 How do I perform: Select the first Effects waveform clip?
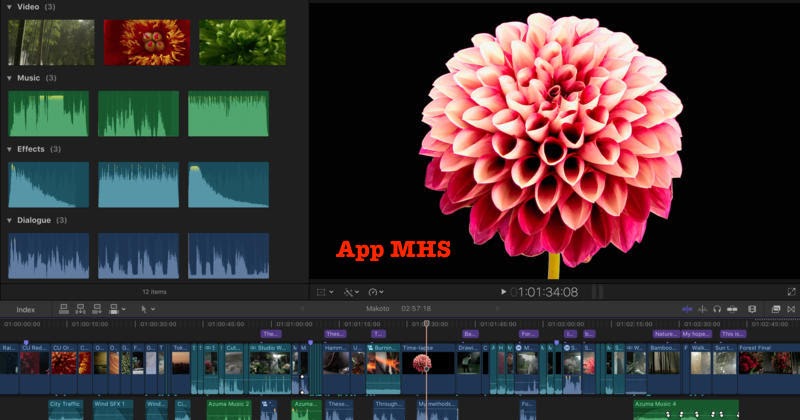48,185
